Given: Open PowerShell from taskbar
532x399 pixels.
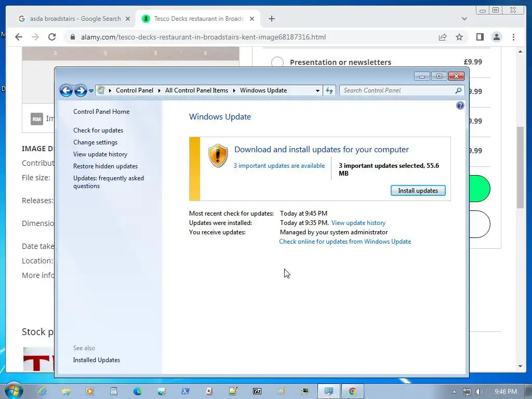Looking at the screenshot, I should click(185, 391).
